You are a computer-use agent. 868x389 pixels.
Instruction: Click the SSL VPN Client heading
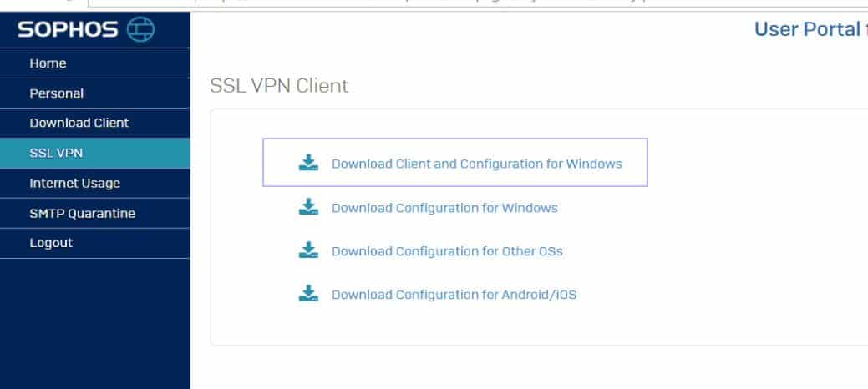pyautogui.click(x=279, y=86)
